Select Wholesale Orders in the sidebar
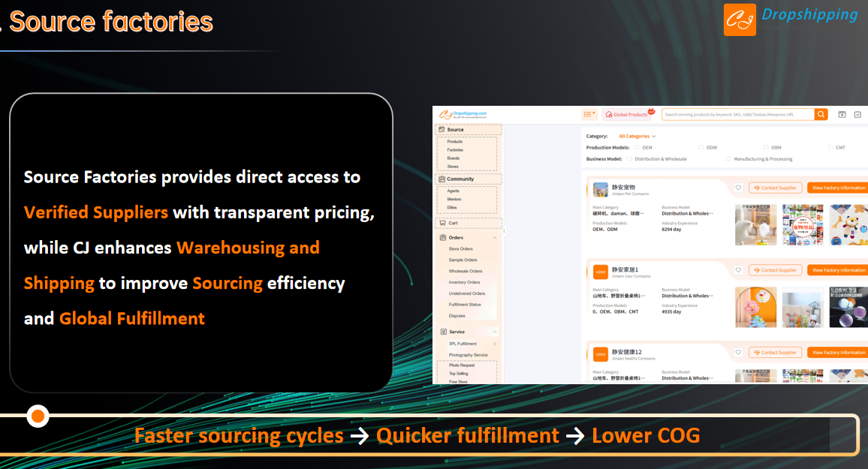 pyautogui.click(x=465, y=271)
